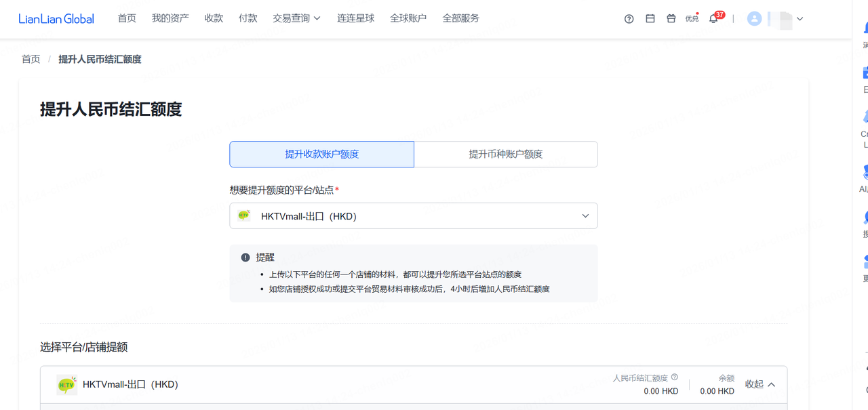This screenshot has height=410, width=868.
Task: Click the user avatar icon
Action: click(x=754, y=19)
